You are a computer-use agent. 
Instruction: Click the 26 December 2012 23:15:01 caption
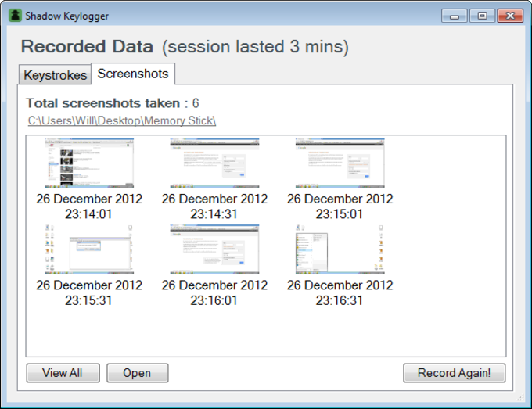(x=340, y=206)
